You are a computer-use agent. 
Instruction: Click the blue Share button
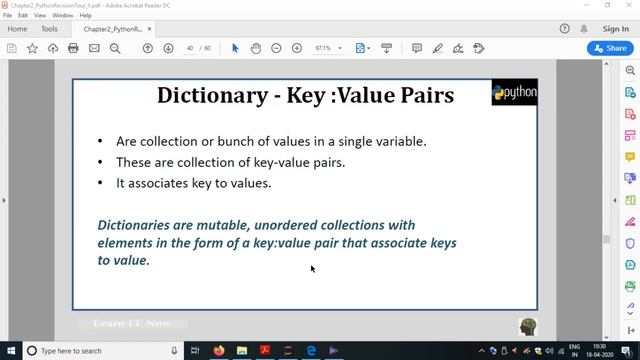[x=610, y=48]
